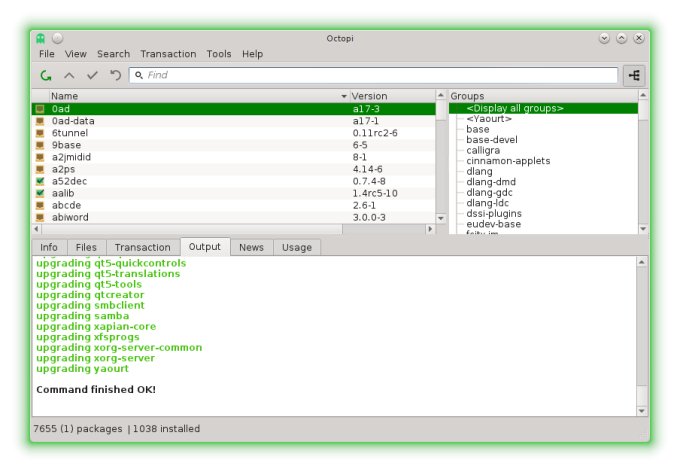The image size is (680, 472).
Task: Click the Octopi ghost icon in title bar
Action: coord(40,38)
